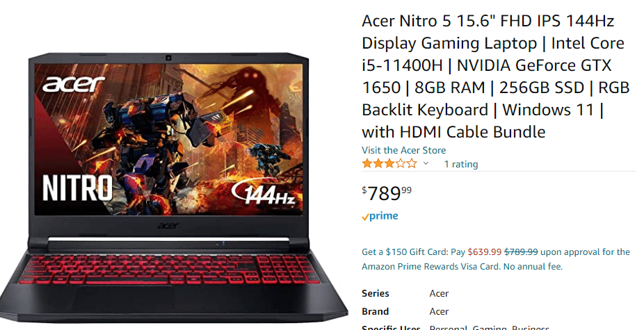Viewport: 644px width, 330px height.
Task: Click the acer logo on laptop screen
Action: tap(74, 84)
